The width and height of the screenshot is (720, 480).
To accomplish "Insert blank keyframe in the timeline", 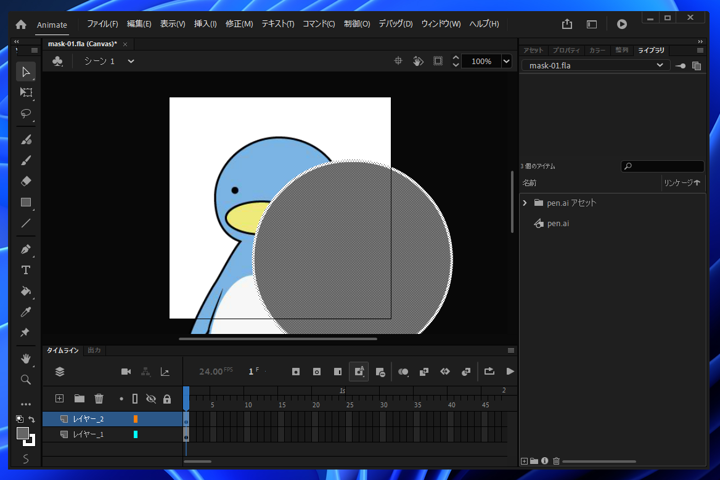I will 317,372.
